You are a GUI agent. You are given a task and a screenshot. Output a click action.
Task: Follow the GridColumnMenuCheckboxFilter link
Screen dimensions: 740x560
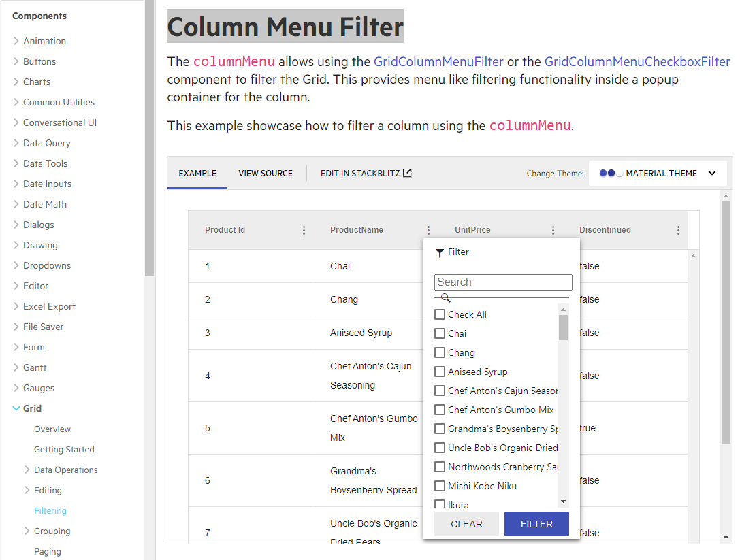(x=637, y=61)
